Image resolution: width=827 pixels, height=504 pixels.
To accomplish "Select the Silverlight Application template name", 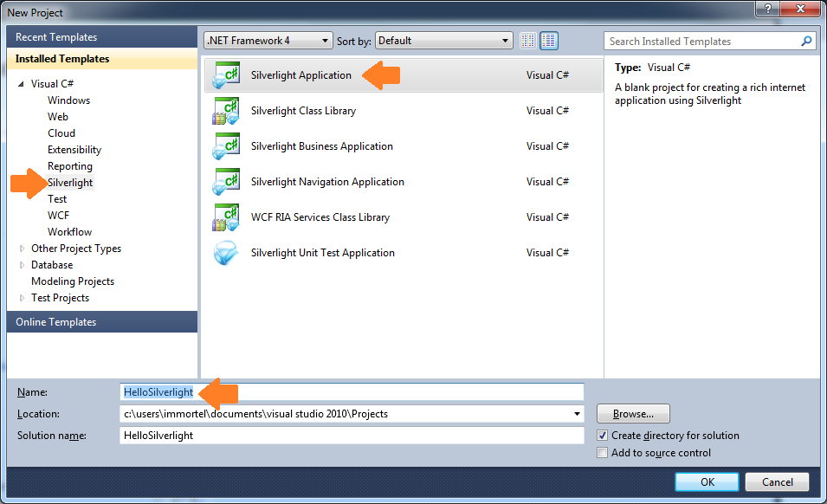I will click(301, 74).
